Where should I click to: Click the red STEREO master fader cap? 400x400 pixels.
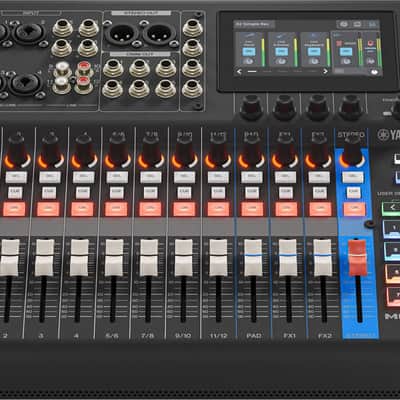(358, 257)
